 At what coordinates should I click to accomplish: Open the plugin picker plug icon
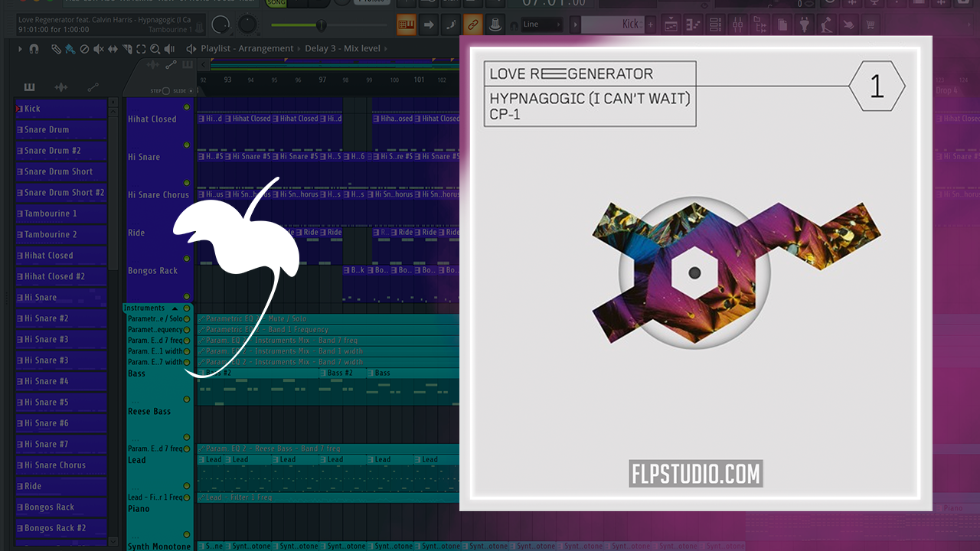[805, 25]
